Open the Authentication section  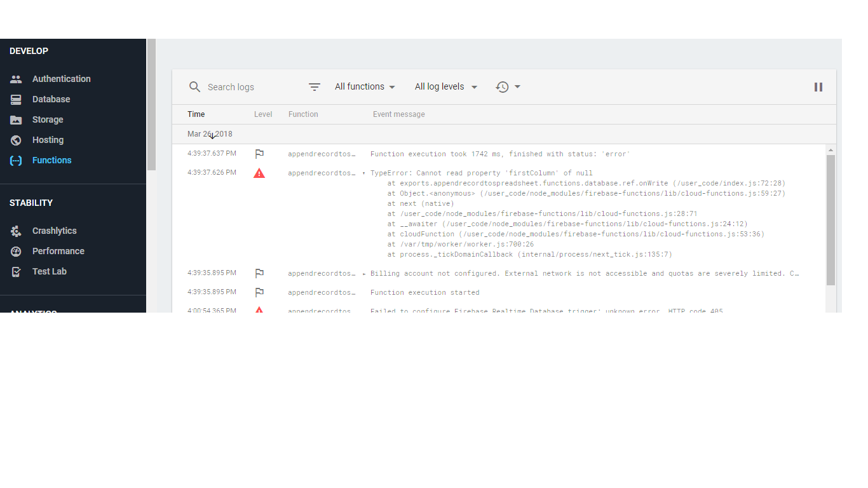tap(61, 78)
